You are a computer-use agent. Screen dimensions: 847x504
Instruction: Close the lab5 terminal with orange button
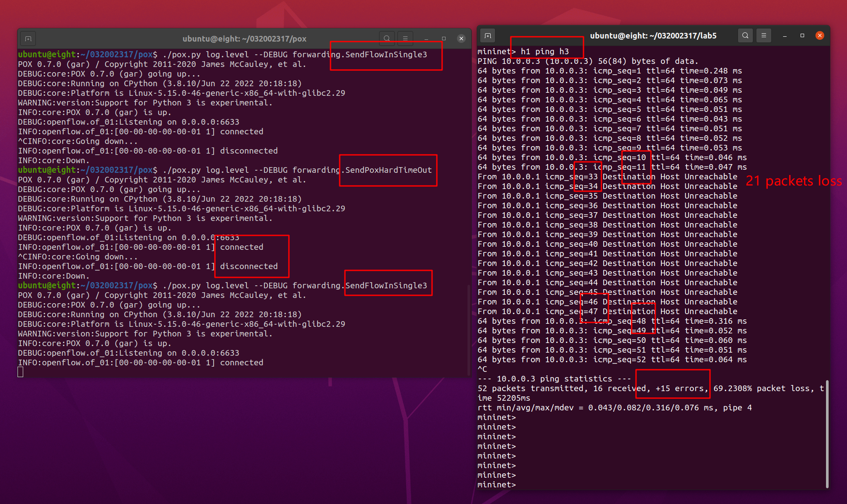point(820,35)
